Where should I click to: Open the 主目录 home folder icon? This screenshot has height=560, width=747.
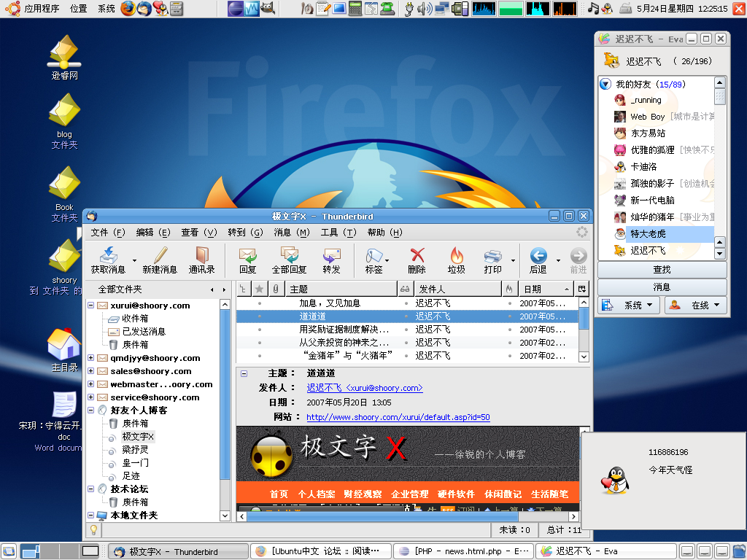(x=64, y=349)
